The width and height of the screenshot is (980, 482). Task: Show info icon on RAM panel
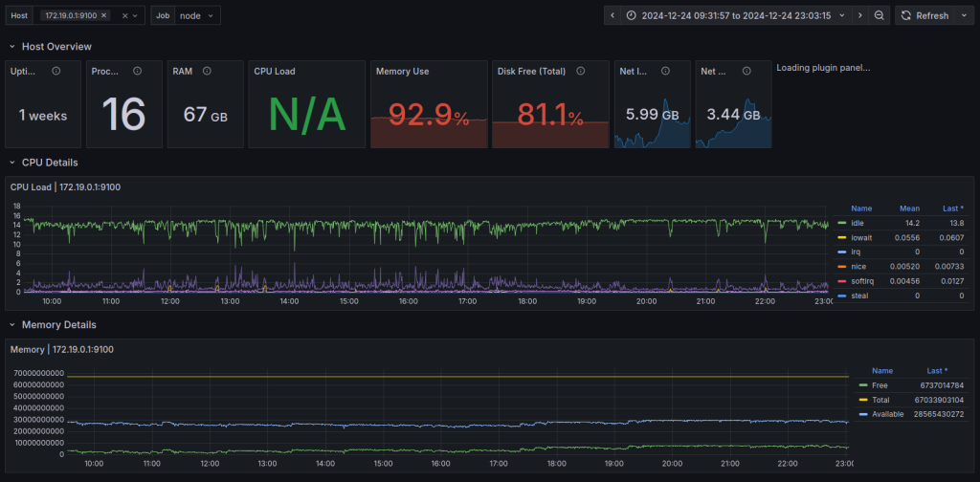click(x=207, y=71)
